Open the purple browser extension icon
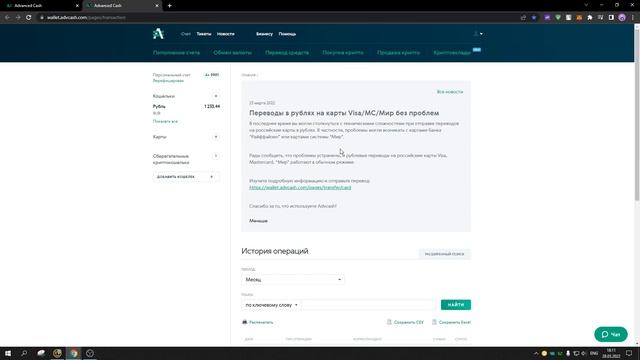This screenshot has height=360, width=640. (x=547, y=18)
